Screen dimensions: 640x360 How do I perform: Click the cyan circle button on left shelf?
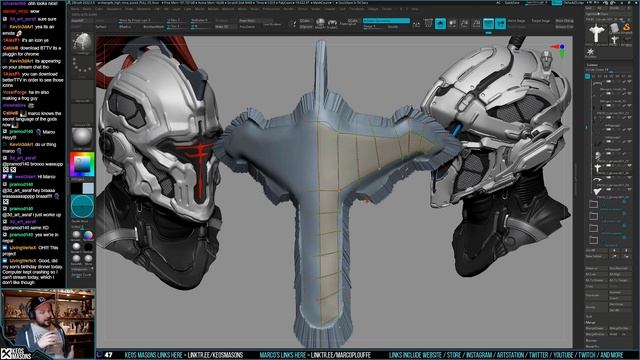point(82,207)
